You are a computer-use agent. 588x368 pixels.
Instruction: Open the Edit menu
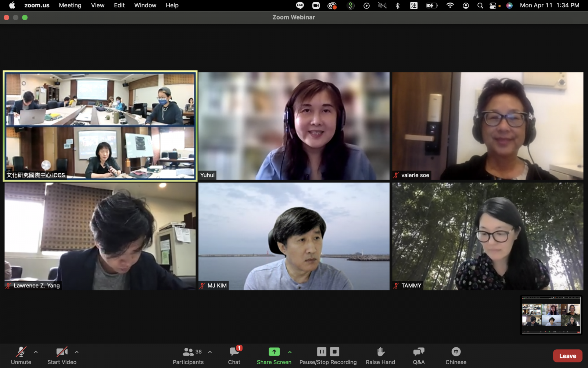[x=119, y=5]
